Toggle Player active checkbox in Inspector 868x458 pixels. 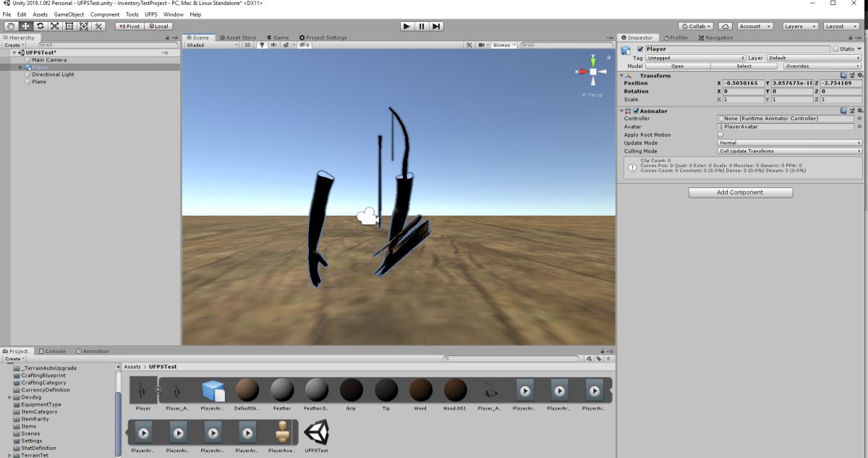(639, 49)
